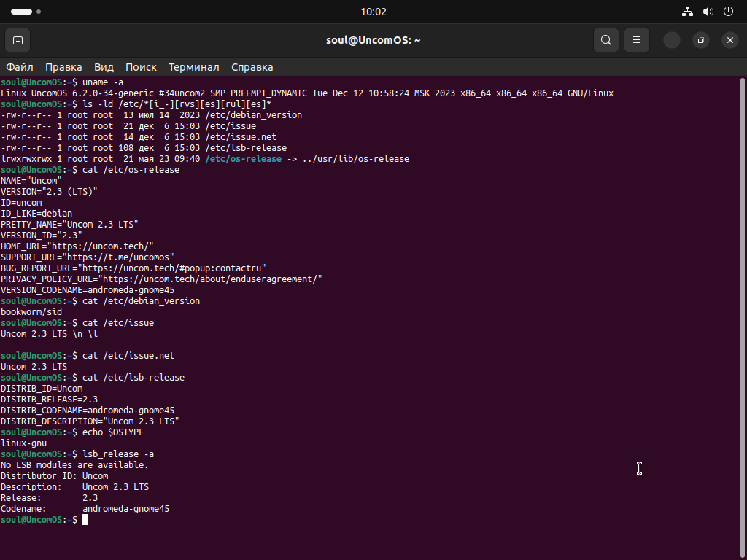Click the 'Codename: andromeda-gnome45' line

pos(85,509)
